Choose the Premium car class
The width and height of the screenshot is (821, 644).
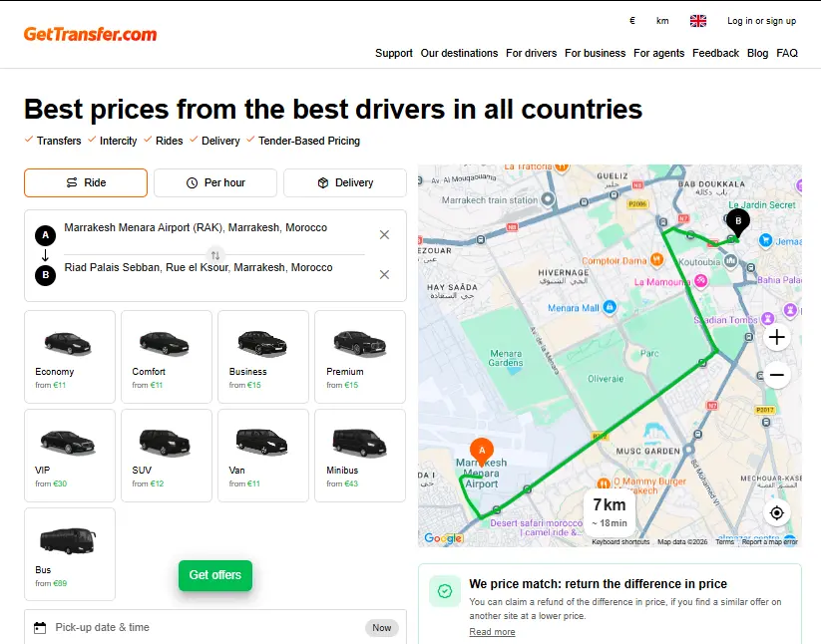[x=360, y=357]
